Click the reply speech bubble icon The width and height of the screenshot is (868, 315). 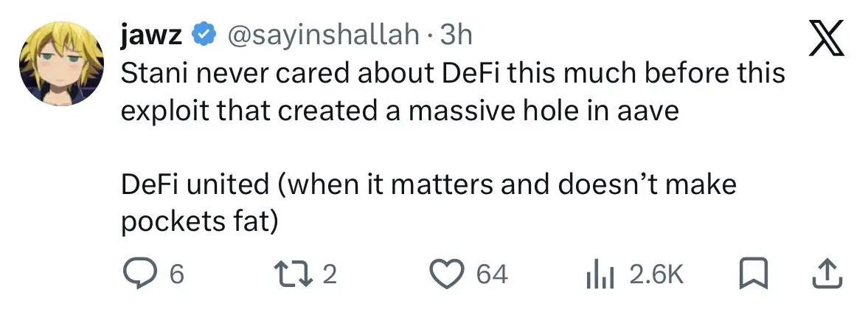(x=136, y=275)
